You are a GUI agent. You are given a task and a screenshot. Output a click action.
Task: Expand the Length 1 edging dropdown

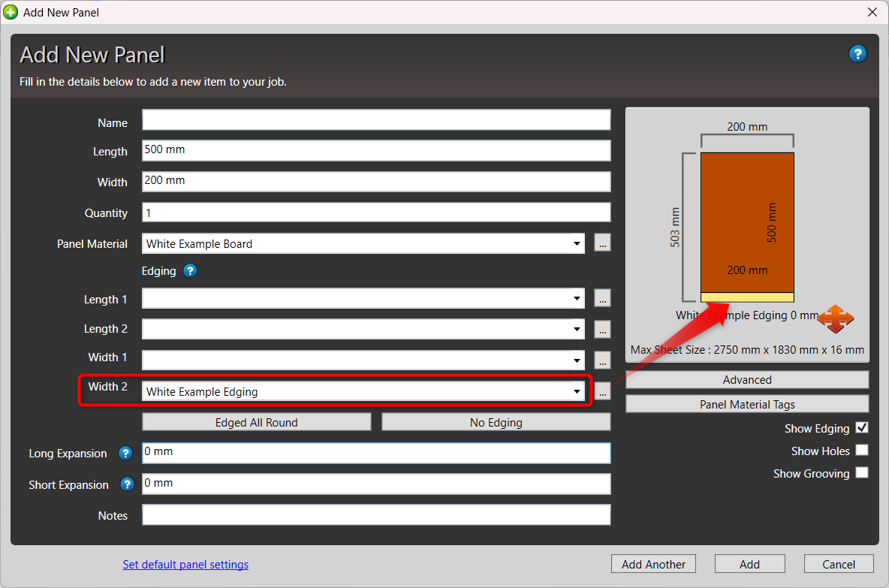(x=577, y=298)
